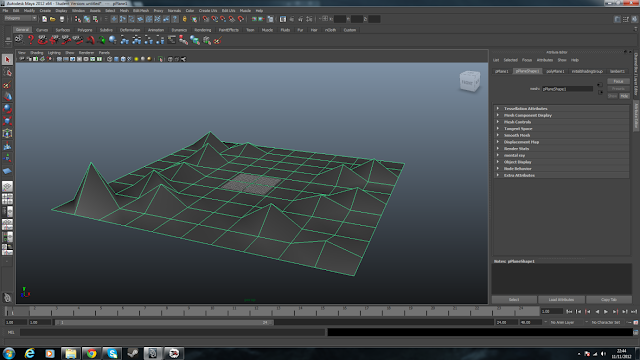Open Internet Explorer from taskbar
This screenshot has width=640, height=360.
[29, 353]
